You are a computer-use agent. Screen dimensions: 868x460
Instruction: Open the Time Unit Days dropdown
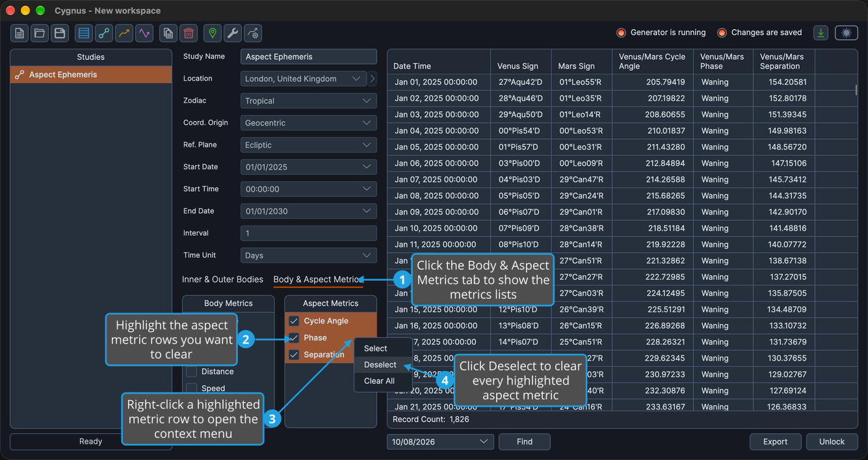(x=309, y=255)
